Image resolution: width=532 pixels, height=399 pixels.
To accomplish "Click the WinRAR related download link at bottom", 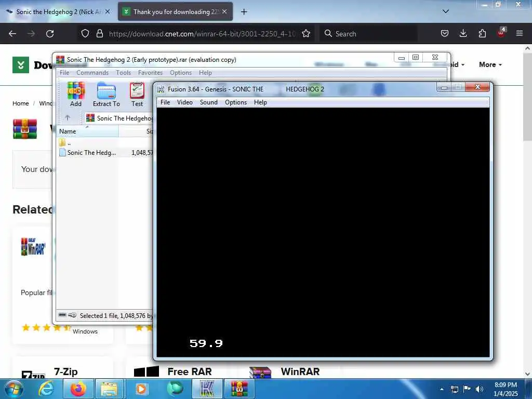I will [300, 372].
